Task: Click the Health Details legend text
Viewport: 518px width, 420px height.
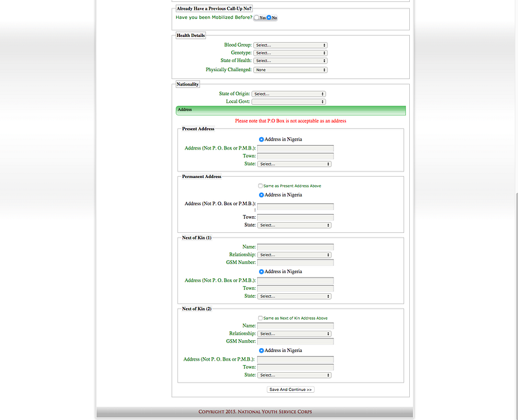Action: coord(190,36)
